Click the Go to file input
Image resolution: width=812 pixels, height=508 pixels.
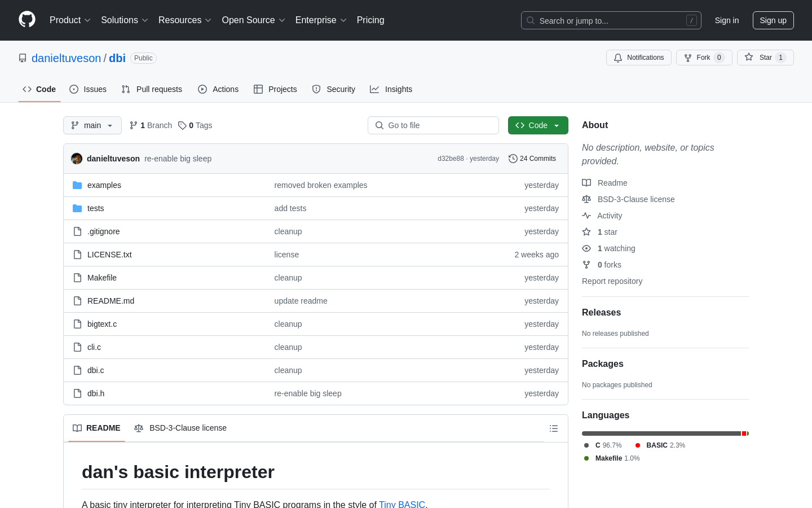coord(433,125)
